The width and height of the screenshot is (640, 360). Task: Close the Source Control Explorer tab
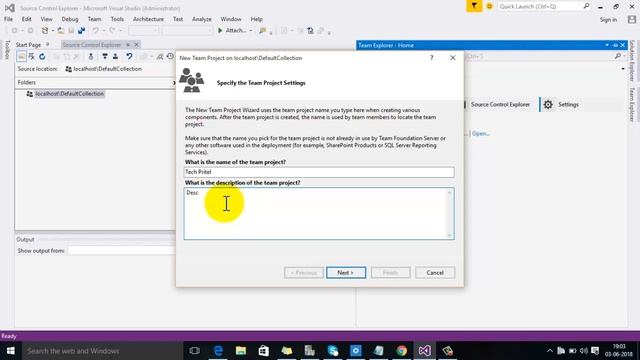tap(136, 45)
